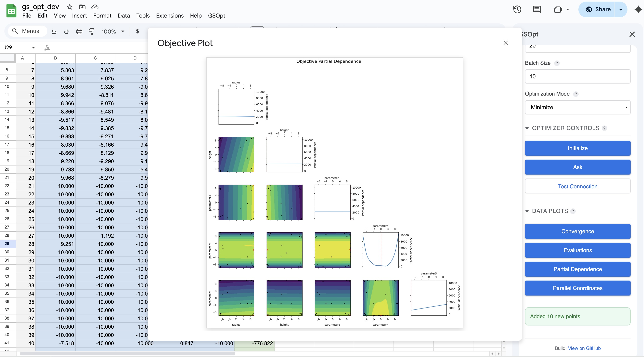Image resolution: width=644 pixels, height=357 pixels.
Task: Click Batch Size help question mark
Action: (557, 63)
